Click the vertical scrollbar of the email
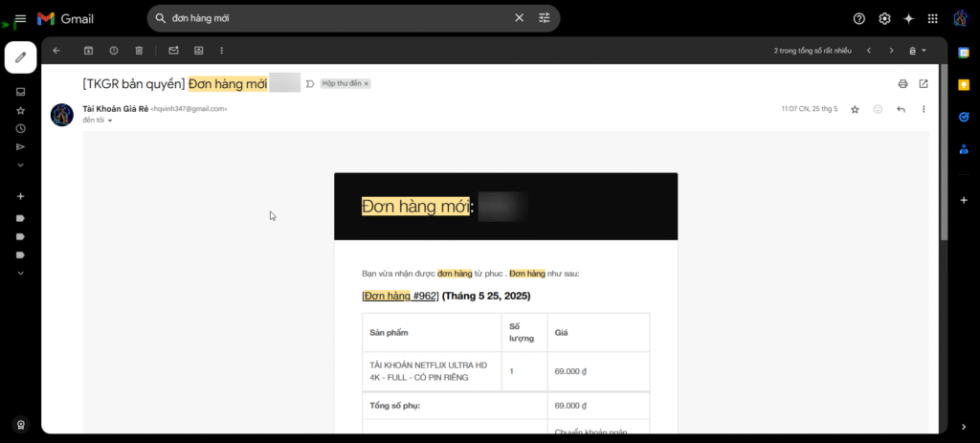Screen dimensions: 980x443 tap(944, 152)
